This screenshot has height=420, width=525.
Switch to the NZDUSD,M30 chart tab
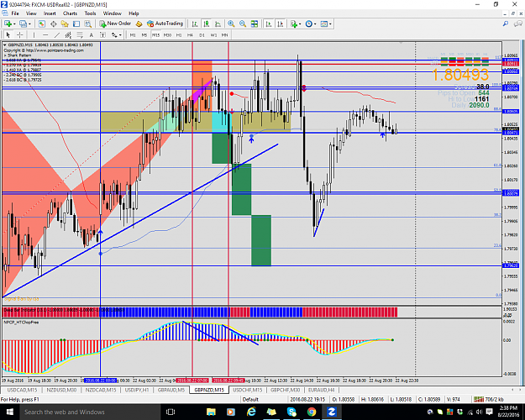[x=61, y=390]
